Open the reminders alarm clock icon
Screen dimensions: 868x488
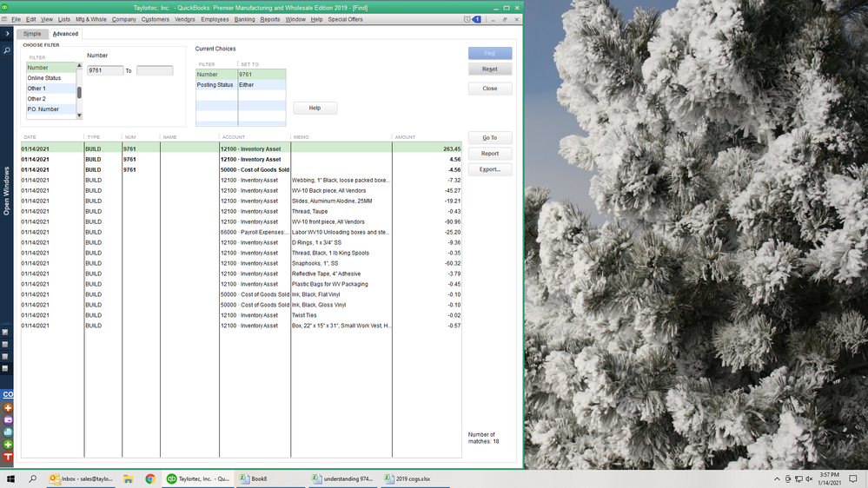point(467,19)
